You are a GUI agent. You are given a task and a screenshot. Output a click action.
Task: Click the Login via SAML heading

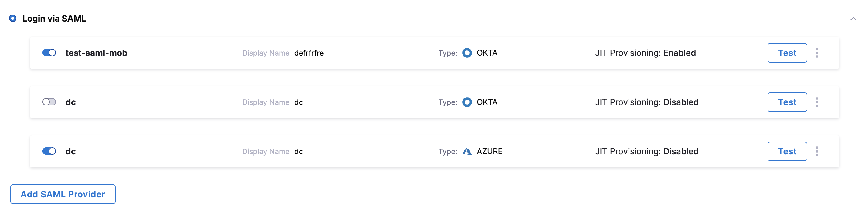pyautogui.click(x=54, y=19)
